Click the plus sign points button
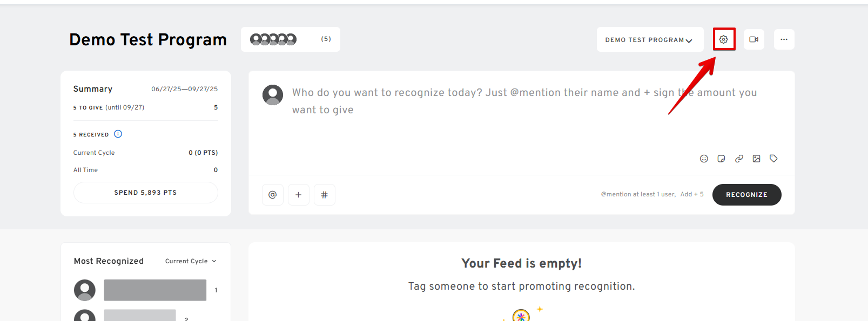Image resolution: width=868 pixels, height=321 pixels. 299,195
